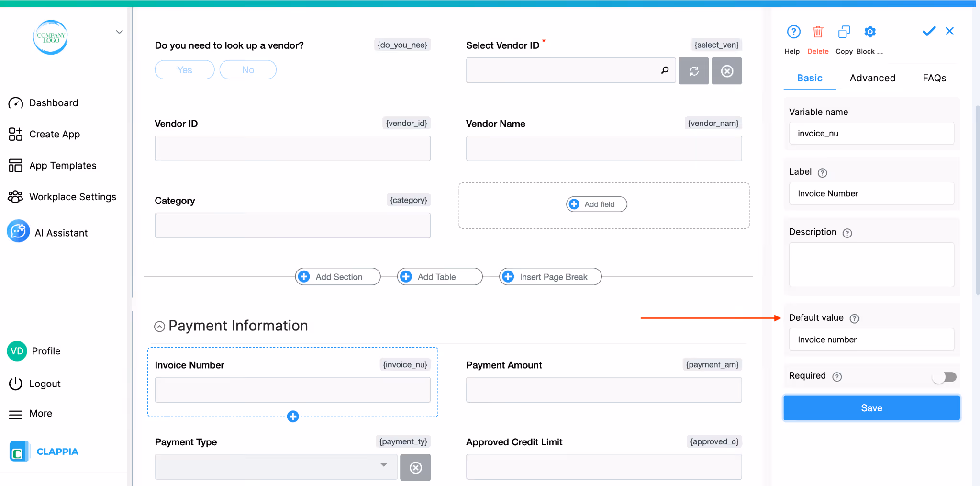
Task: Click the {payment_am} variable tag
Action: click(x=712, y=365)
